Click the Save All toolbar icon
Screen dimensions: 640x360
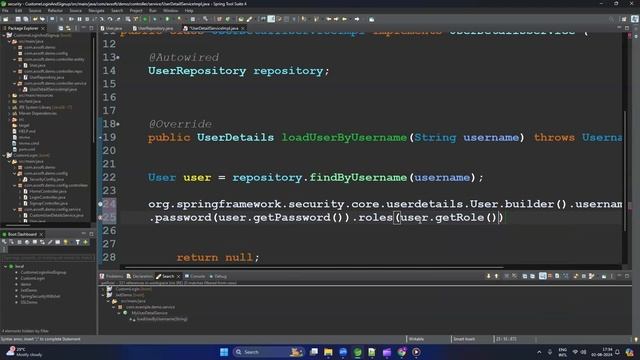point(25,19)
